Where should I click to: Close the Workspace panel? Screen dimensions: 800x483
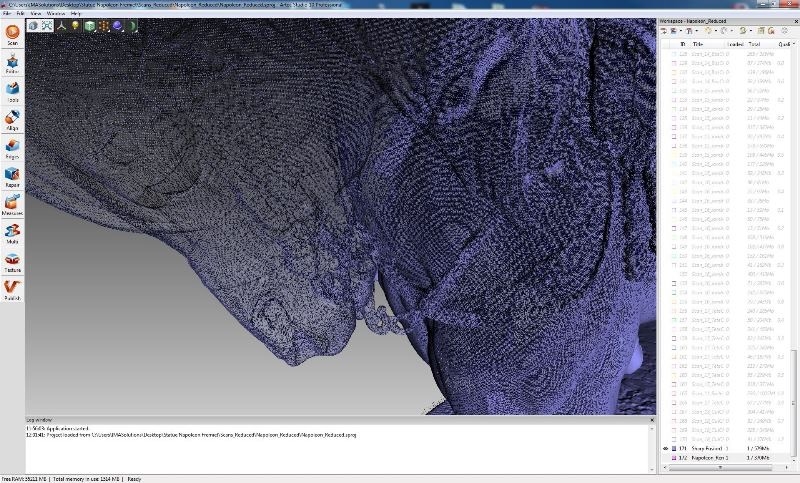pyautogui.click(x=796, y=21)
